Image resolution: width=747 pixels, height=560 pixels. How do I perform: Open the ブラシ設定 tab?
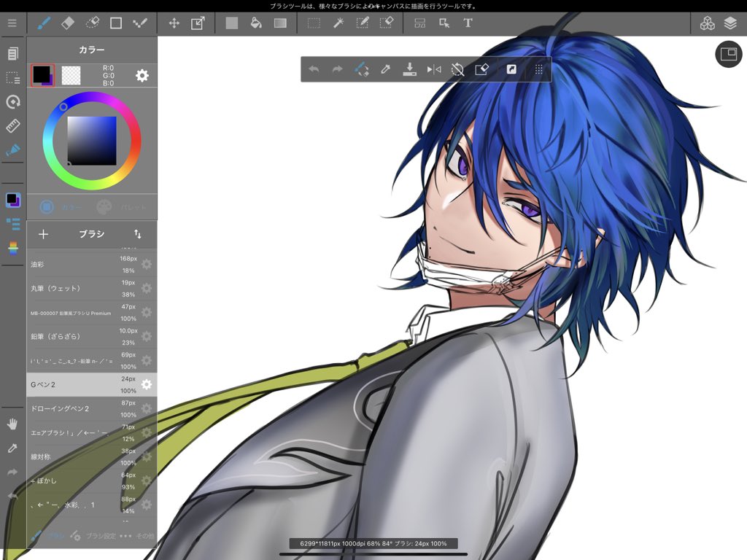[93, 536]
